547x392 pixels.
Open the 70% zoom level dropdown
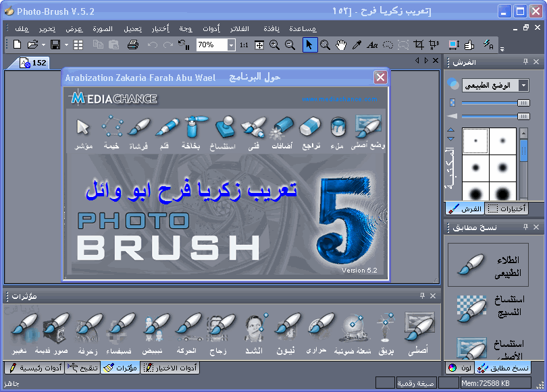pos(231,45)
